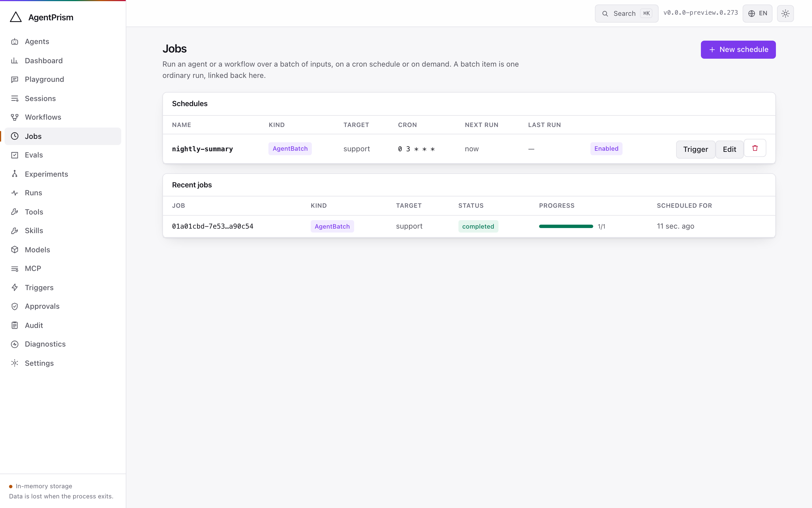Click the Settings gear icon
This screenshot has height=508, width=812.
pyautogui.click(x=14, y=363)
